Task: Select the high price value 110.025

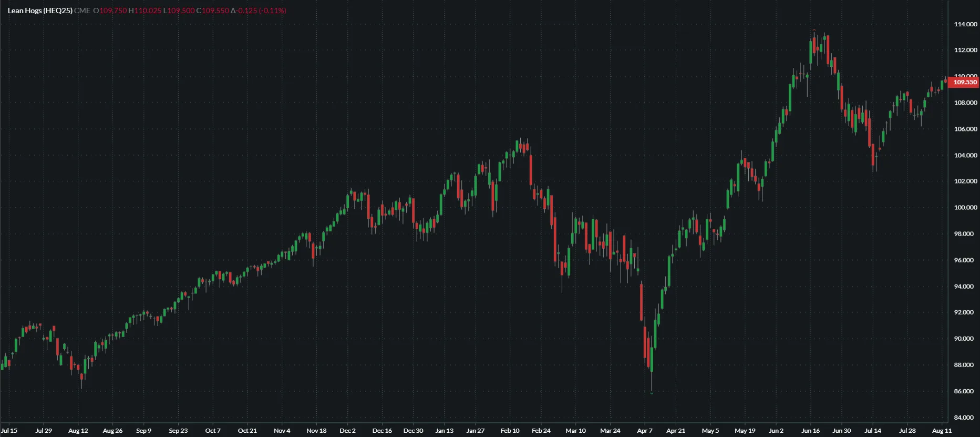Action: tap(148, 11)
